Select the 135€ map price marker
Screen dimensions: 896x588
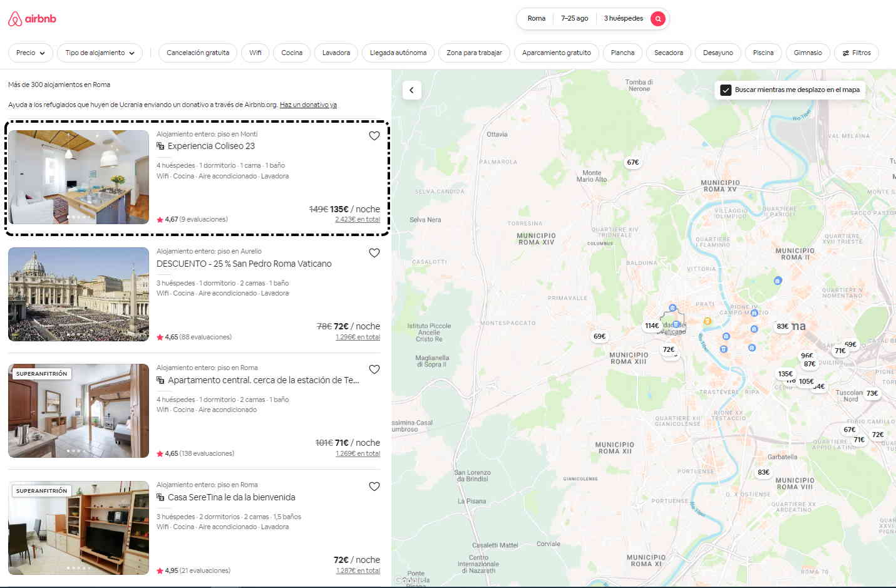click(x=785, y=374)
